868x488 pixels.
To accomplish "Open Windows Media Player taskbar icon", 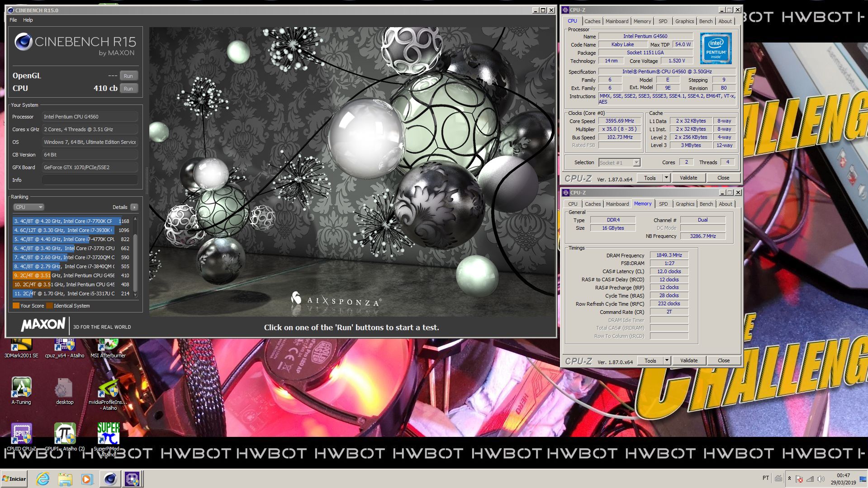I will [x=87, y=479].
